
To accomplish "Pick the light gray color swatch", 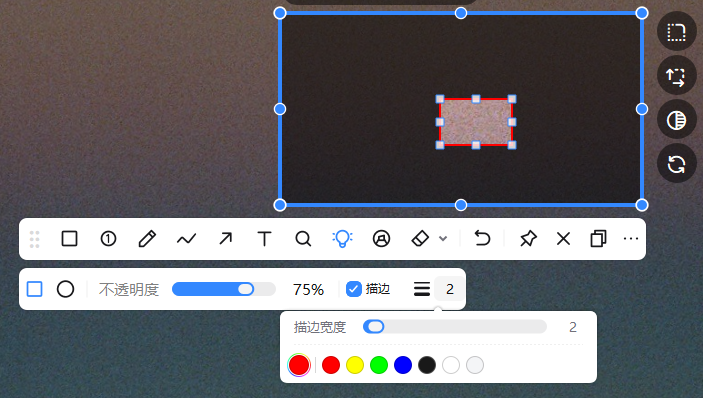I will pyautogui.click(x=475, y=365).
